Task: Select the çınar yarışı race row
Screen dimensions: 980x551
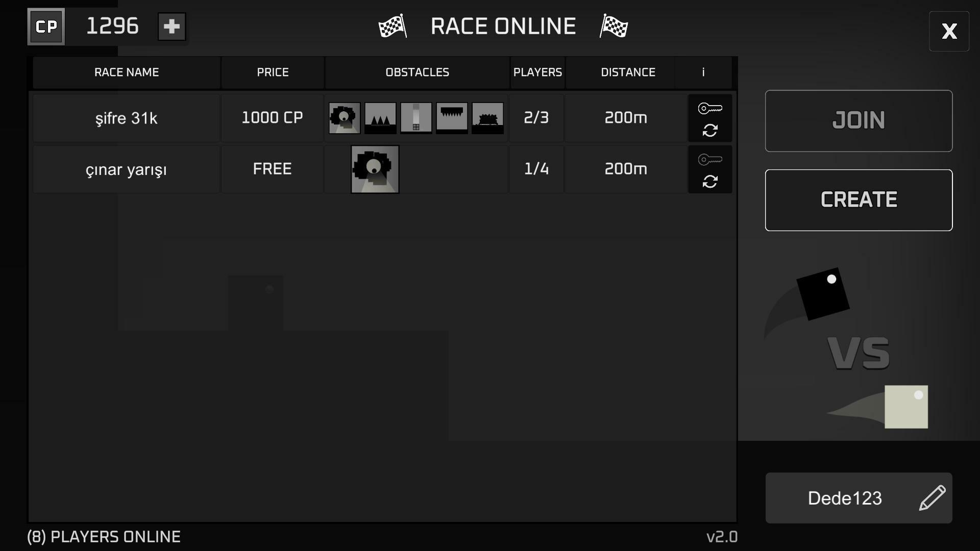Action: tap(127, 169)
